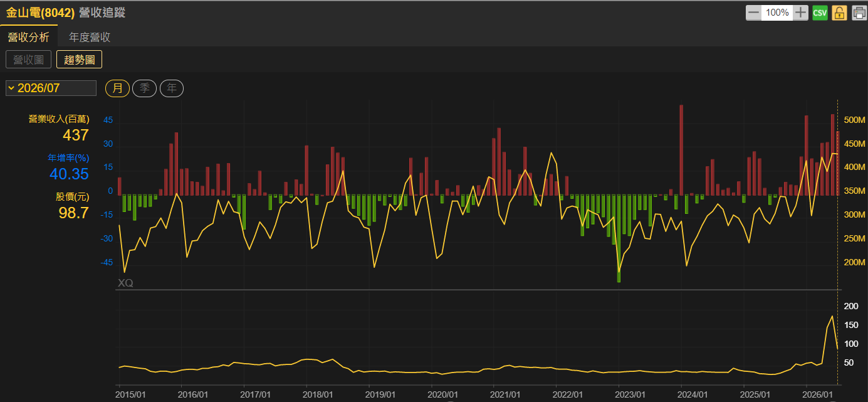Click the 2016/01 axis label

(x=193, y=394)
